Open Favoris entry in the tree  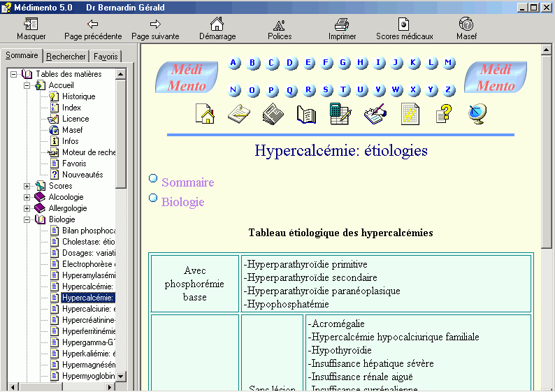(x=74, y=164)
